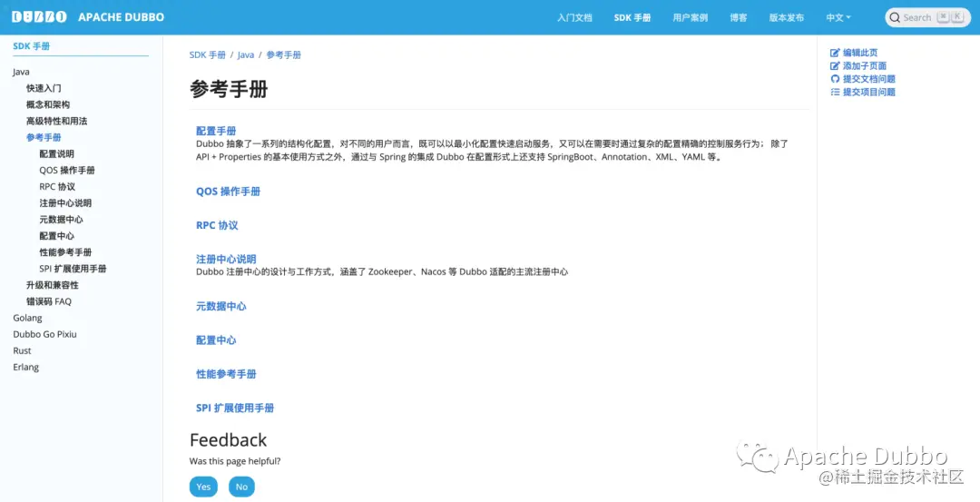Click the search magnifier icon

895,17
